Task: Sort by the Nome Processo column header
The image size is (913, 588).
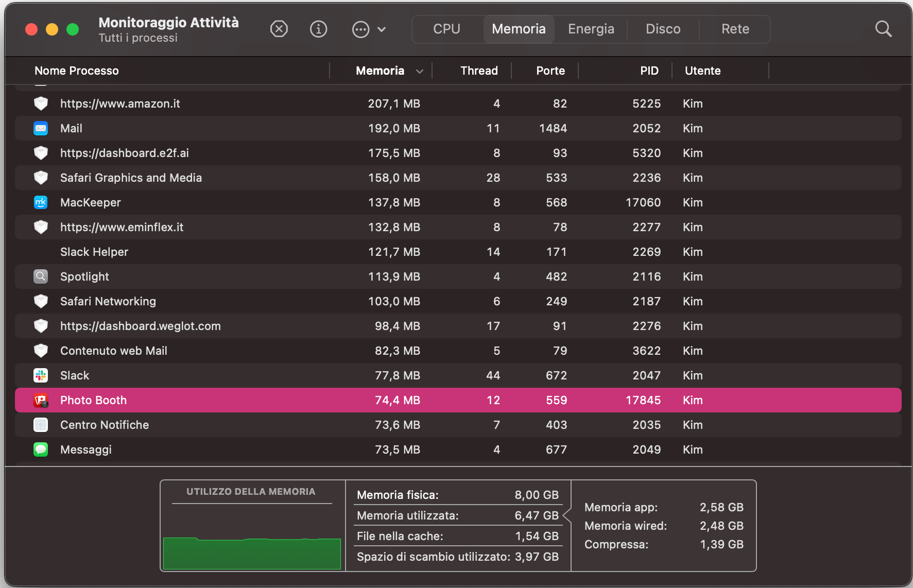Action: 77,71
